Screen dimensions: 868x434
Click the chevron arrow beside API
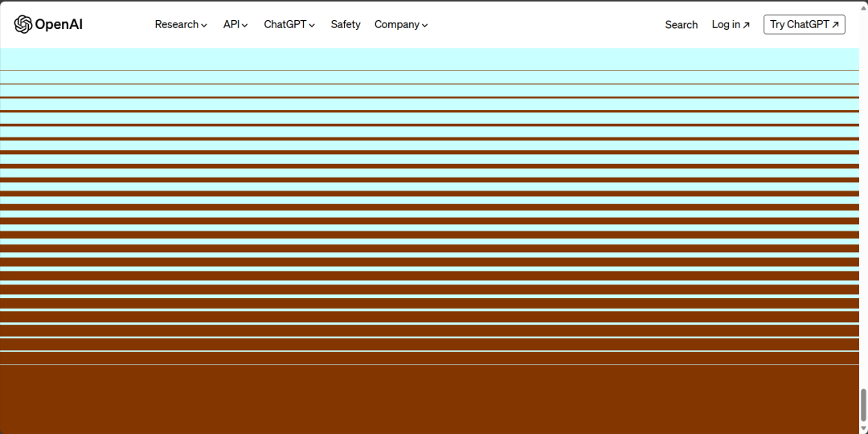point(245,26)
